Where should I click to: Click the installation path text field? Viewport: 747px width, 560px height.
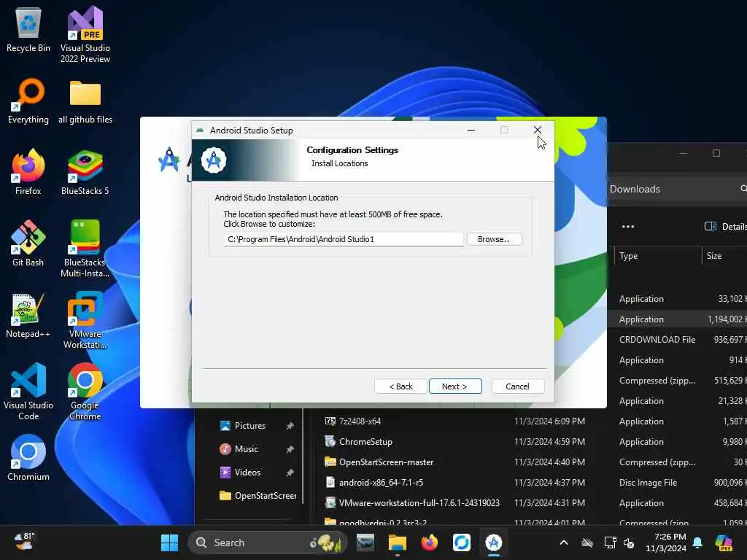tap(343, 239)
